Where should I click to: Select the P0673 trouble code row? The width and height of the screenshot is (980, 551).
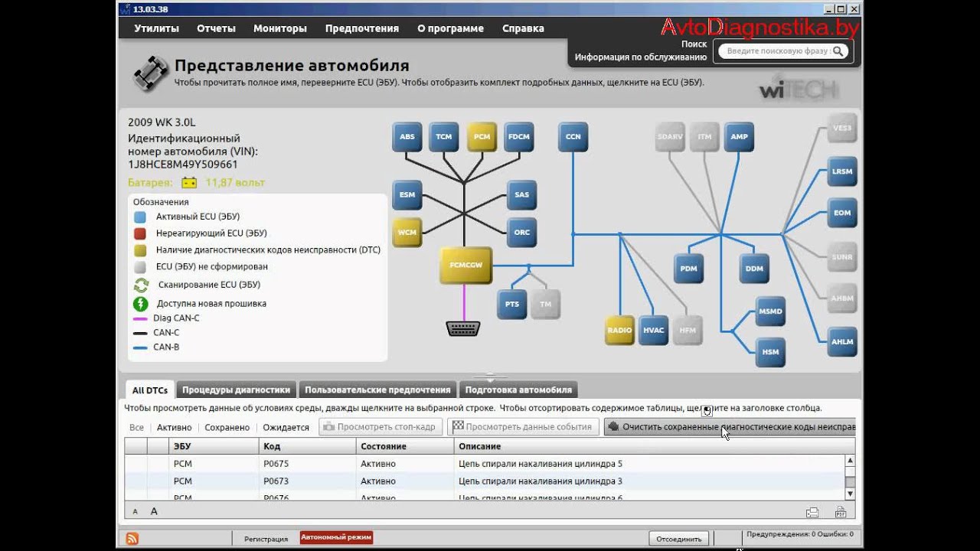pyautogui.click(x=484, y=481)
